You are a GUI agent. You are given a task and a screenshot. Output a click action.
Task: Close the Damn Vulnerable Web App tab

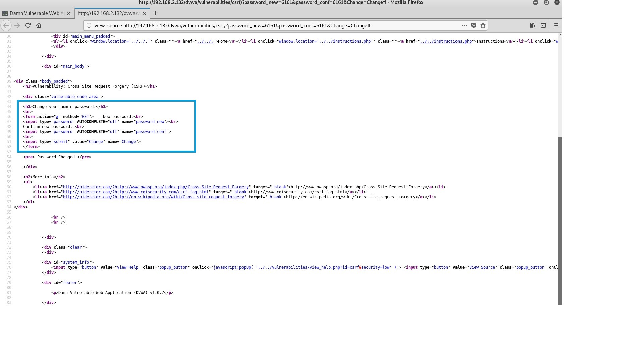pos(69,13)
